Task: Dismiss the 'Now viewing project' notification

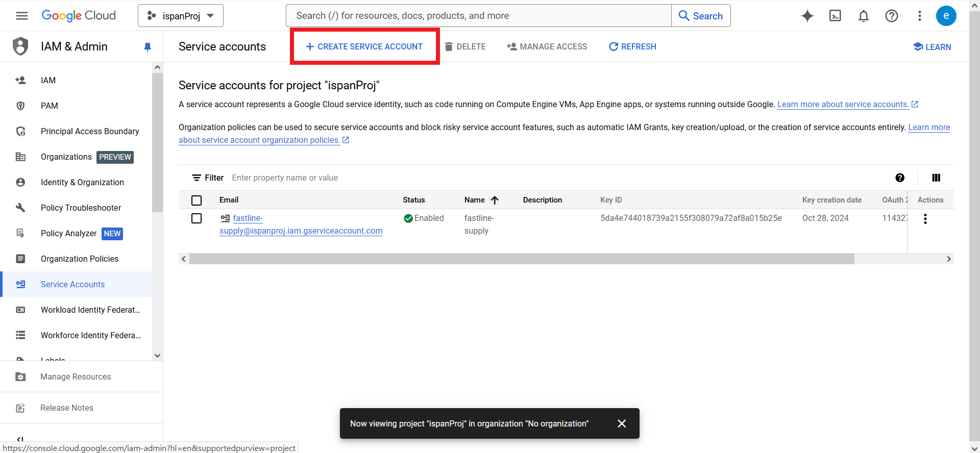Action: point(622,423)
